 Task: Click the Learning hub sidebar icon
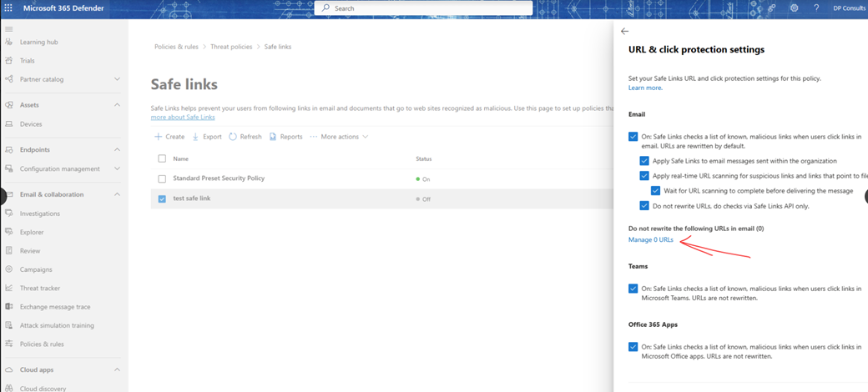pyautogui.click(x=9, y=42)
